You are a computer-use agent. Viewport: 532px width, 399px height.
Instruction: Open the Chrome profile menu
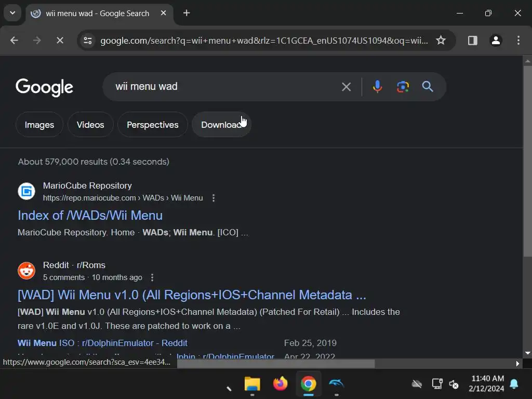pos(496,41)
